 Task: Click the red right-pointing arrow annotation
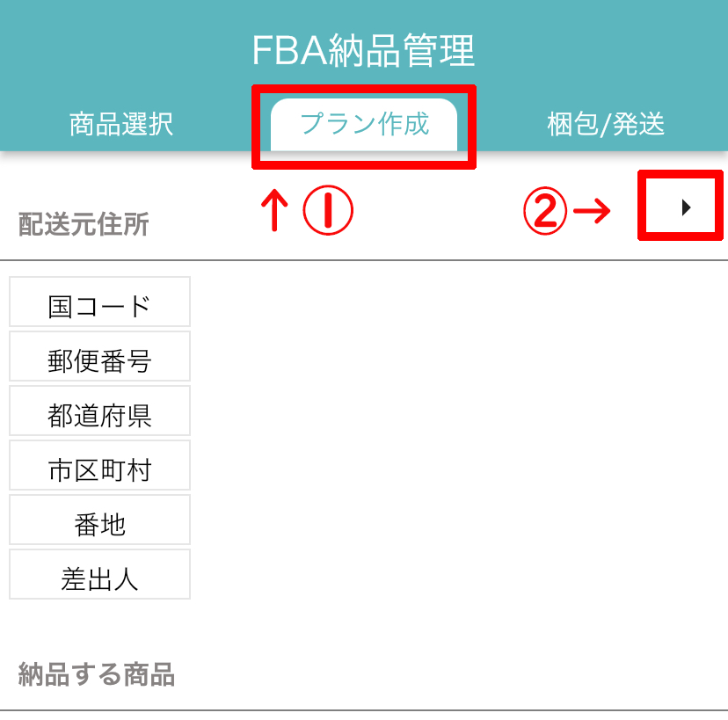[591, 211]
